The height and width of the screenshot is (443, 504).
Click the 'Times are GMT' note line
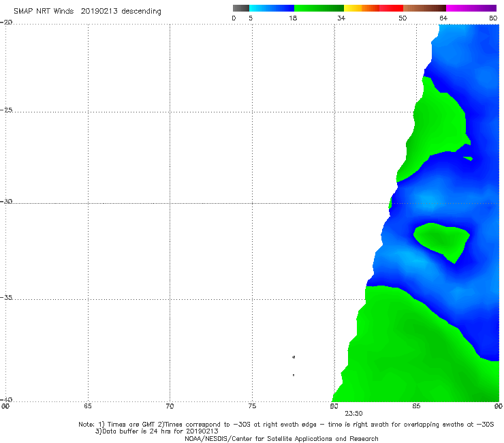click(286, 425)
